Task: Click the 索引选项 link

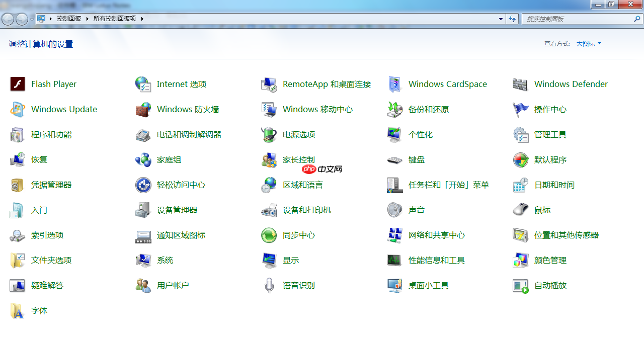Action: [47, 235]
